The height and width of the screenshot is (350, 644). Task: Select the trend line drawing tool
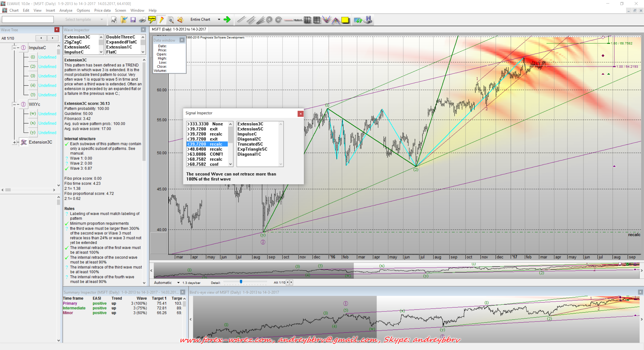pyautogui.click(x=241, y=20)
